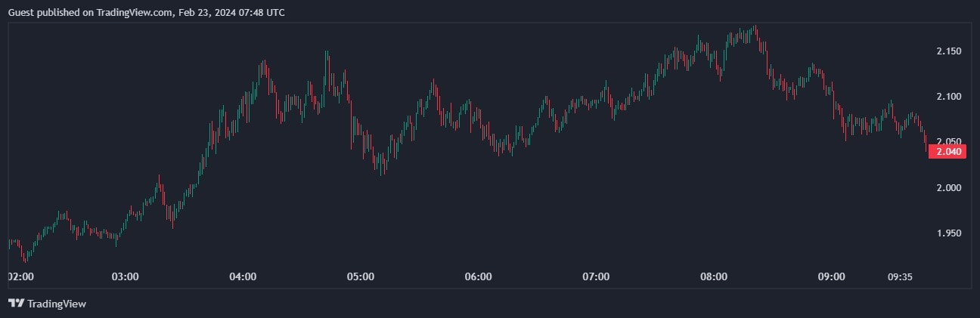Viewport: 980px width, 318px height.
Task: Select the 09:00 time axis marker
Action: point(831,276)
